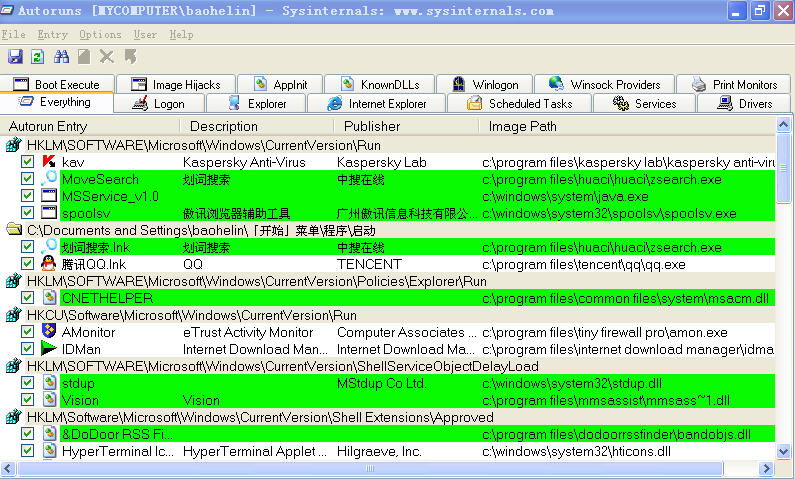Sort by Image Path column header
The height and width of the screenshot is (479, 795).
click(x=523, y=126)
